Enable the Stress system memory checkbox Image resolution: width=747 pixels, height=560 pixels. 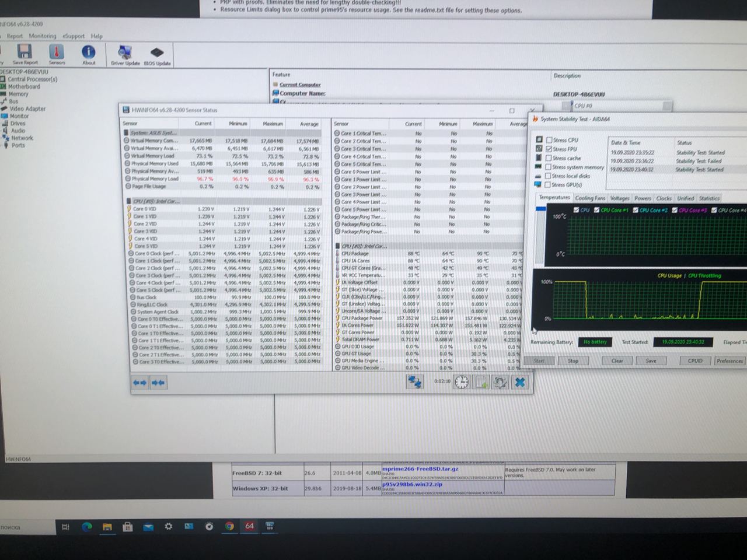(548, 167)
